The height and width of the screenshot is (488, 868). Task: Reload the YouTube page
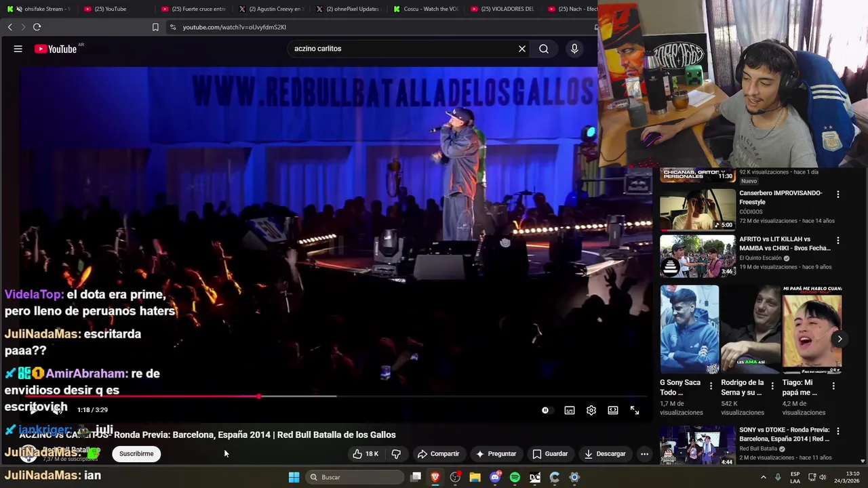(x=37, y=27)
